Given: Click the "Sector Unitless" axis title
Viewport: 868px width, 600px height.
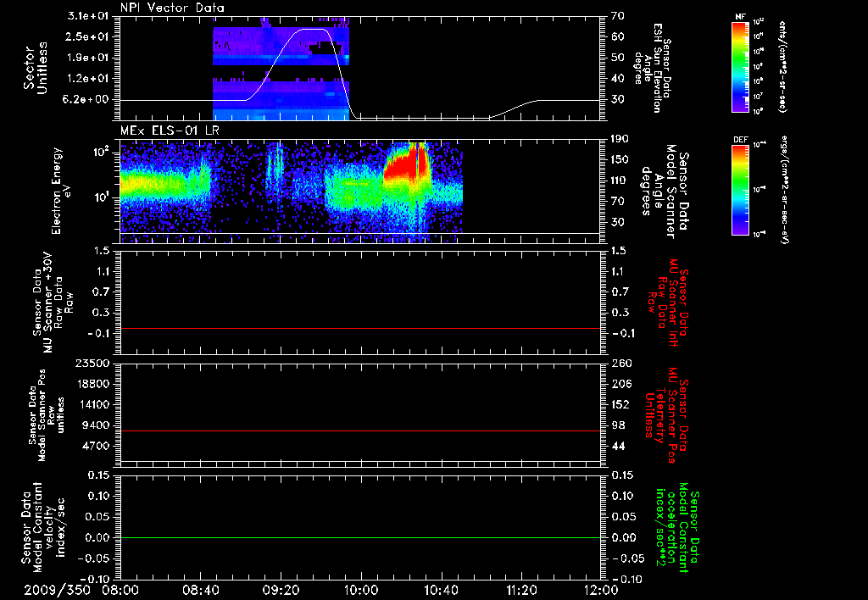Looking at the screenshot, I should [35, 68].
